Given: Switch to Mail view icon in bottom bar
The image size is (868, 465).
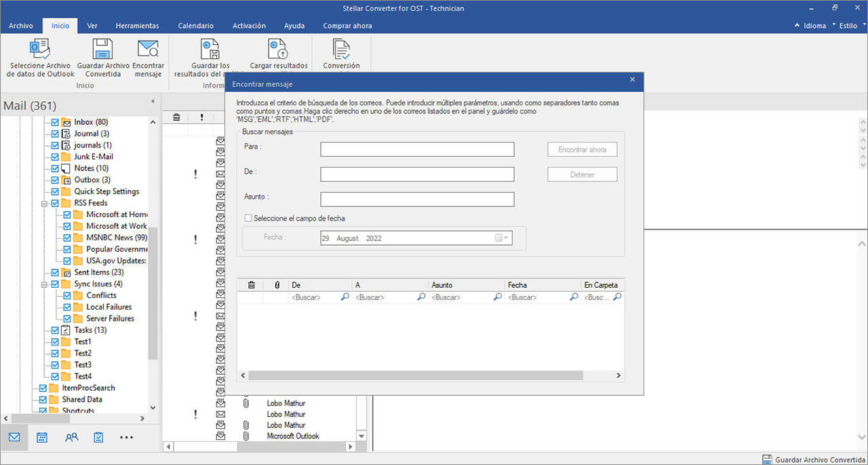Looking at the screenshot, I should pos(14,437).
